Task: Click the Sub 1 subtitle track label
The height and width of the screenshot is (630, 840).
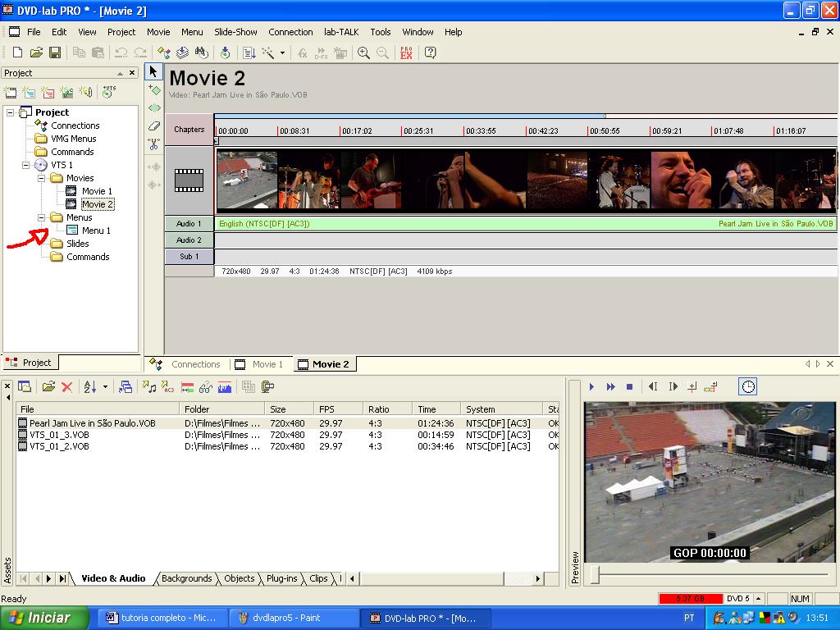Action: (189, 257)
